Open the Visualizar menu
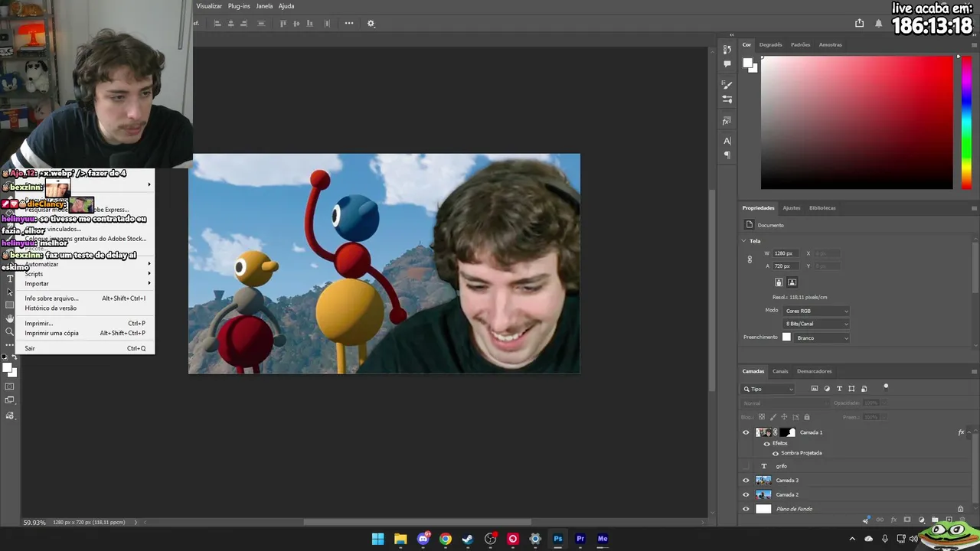Image resolution: width=980 pixels, height=551 pixels. 209,6
